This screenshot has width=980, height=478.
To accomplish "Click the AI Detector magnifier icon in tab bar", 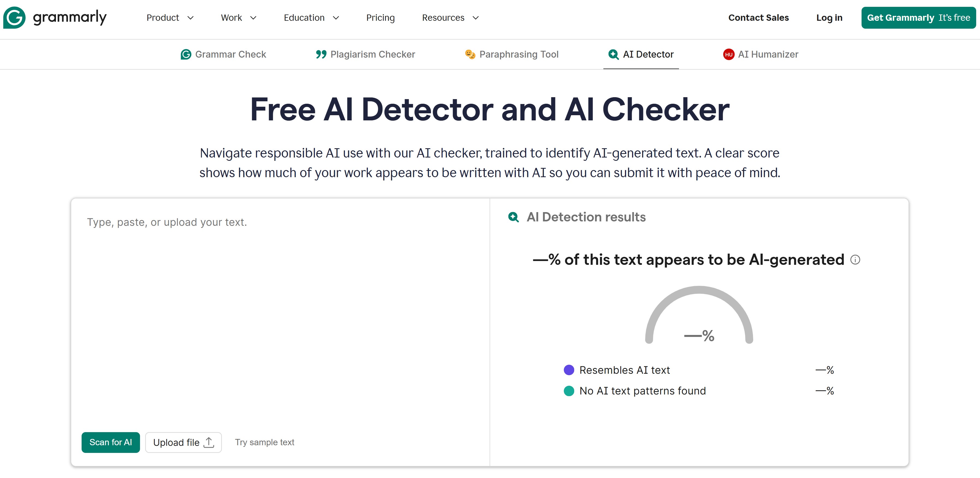I will (x=613, y=54).
